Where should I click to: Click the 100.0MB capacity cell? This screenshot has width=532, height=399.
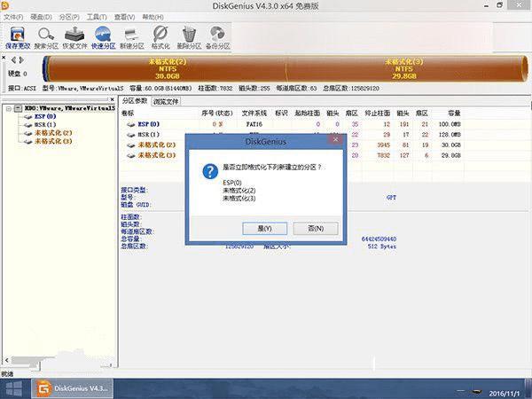(450, 124)
